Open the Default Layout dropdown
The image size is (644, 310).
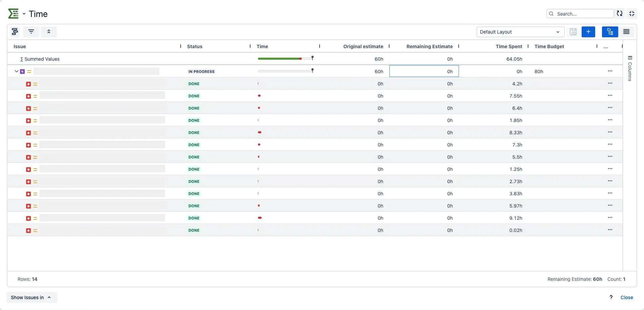pos(520,32)
